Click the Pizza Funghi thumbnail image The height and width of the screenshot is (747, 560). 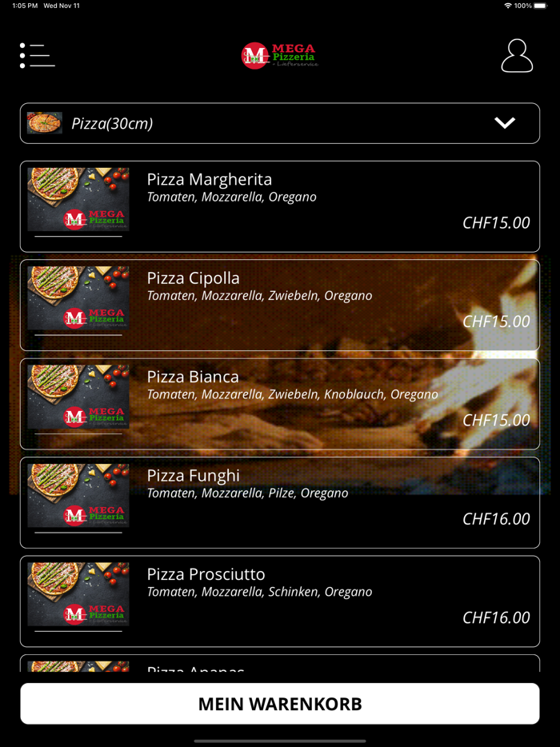pyautogui.click(x=78, y=495)
